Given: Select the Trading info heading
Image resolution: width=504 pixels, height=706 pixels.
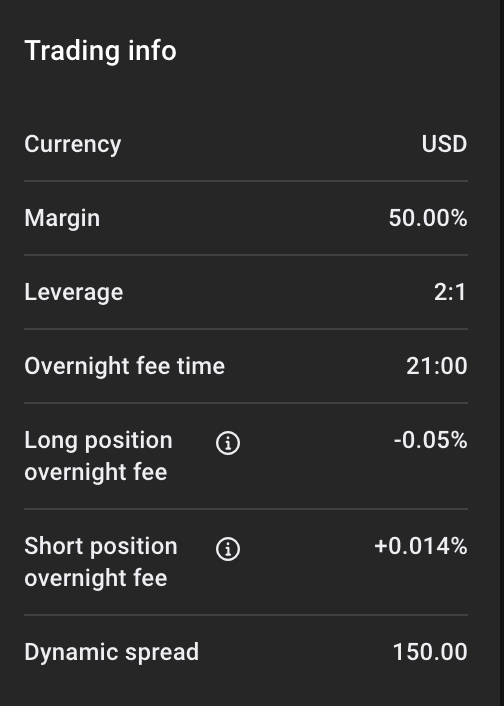Looking at the screenshot, I should coord(100,50).
